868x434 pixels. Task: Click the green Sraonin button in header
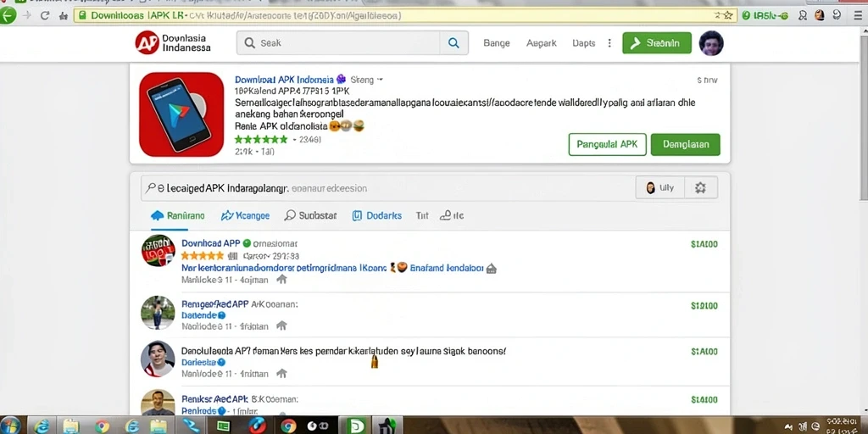657,42
